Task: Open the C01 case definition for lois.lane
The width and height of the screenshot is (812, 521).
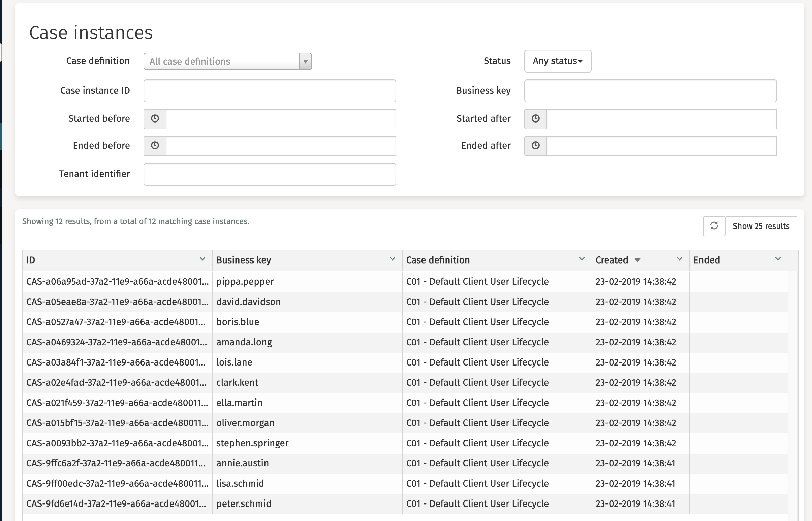Action: tap(477, 362)
